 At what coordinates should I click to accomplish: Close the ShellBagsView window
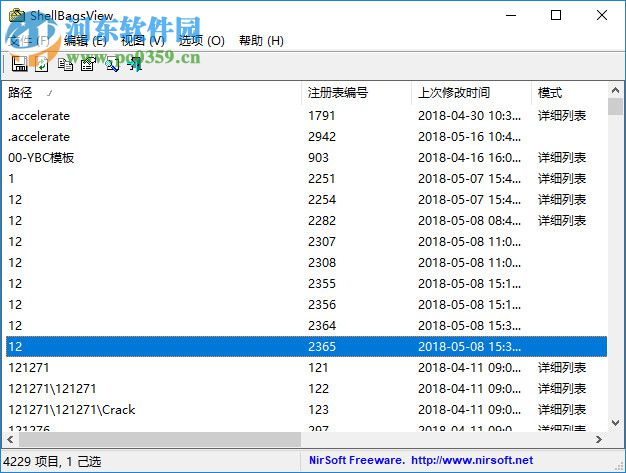click(602, 16)
